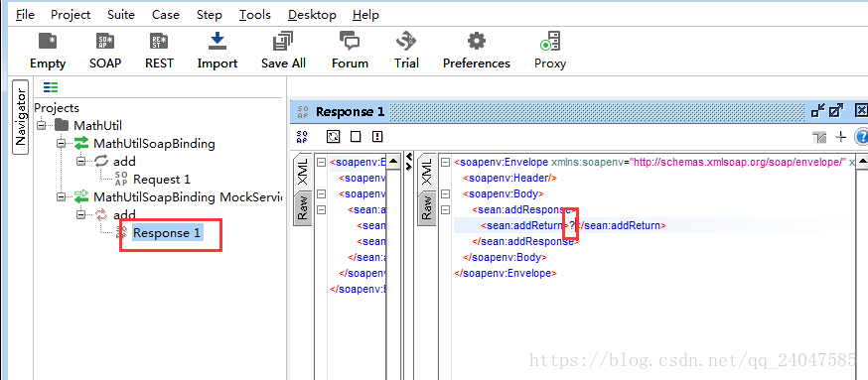Import a project via Import icon
Viewport: 868px width, 380px height.
[217, 51]
